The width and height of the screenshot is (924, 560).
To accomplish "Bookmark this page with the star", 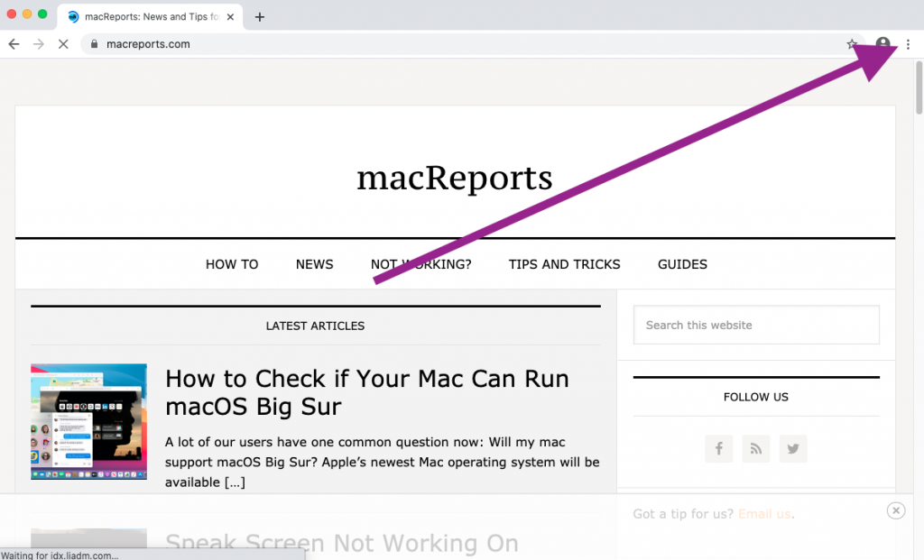I will (x=852, y=44).
